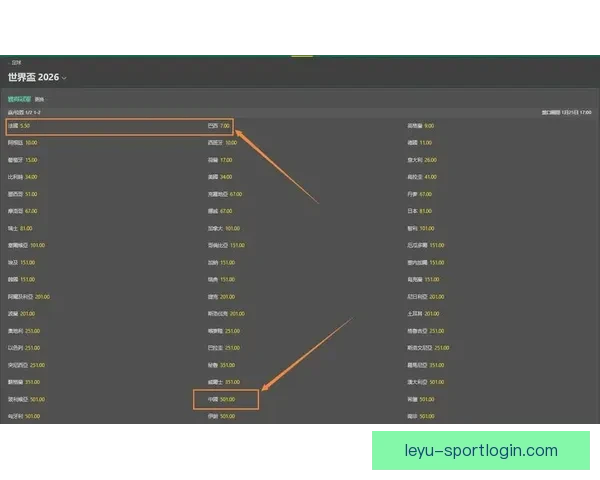This screenshot has width=600, height=480.
Task: Select the 土耳其 201.00 odds
Action: pyautogui.click(x=432, y=314)
